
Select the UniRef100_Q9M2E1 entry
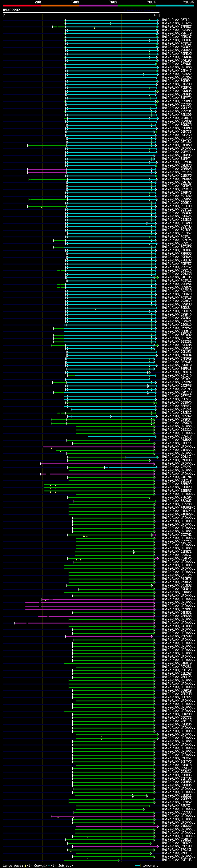(176, 352)
